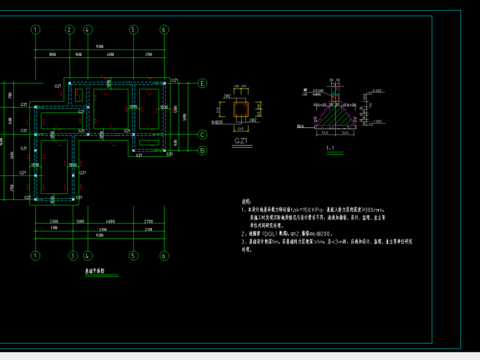Viewport: 480px width, 360px height.
Task: Click axis bubble 6 below the plan
Action: (164, 256)
